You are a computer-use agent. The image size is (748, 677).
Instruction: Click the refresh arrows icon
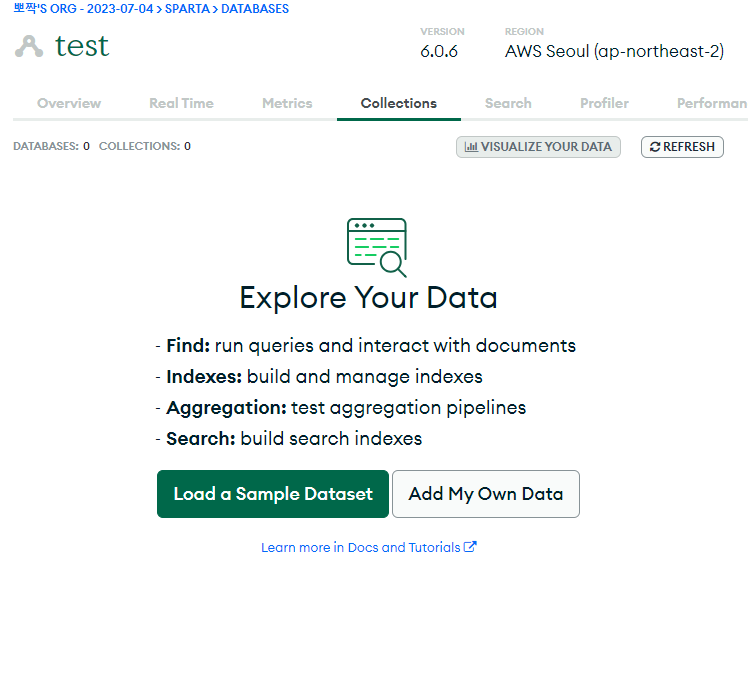point(655,147)
